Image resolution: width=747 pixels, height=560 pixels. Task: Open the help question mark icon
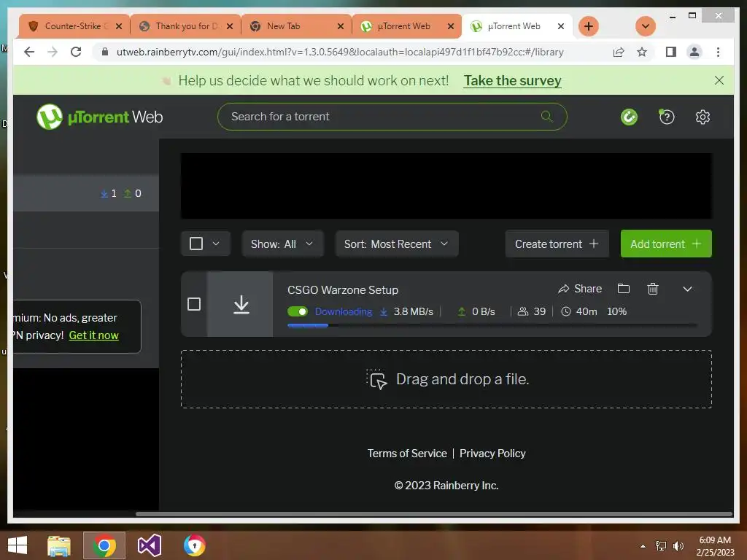666,117
